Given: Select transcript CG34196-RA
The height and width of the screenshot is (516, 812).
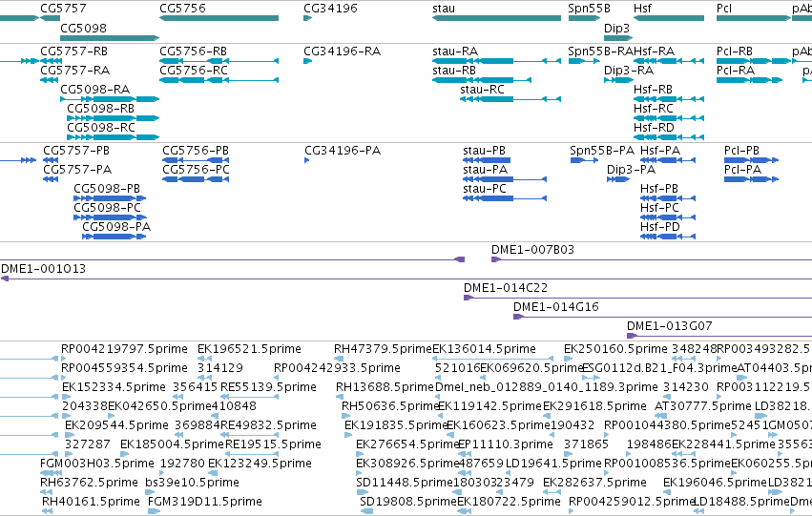Looking at the screenshot, I should click(343, 52).
